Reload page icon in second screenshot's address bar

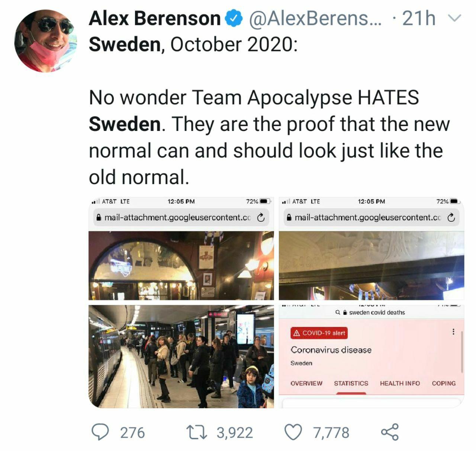(451, 217)
